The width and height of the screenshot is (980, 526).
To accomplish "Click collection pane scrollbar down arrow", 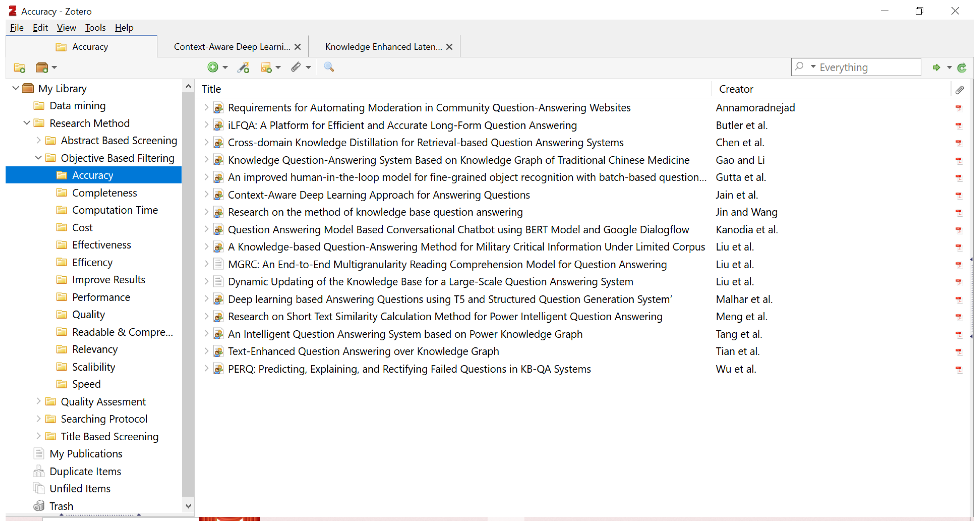I will point(188,506).
